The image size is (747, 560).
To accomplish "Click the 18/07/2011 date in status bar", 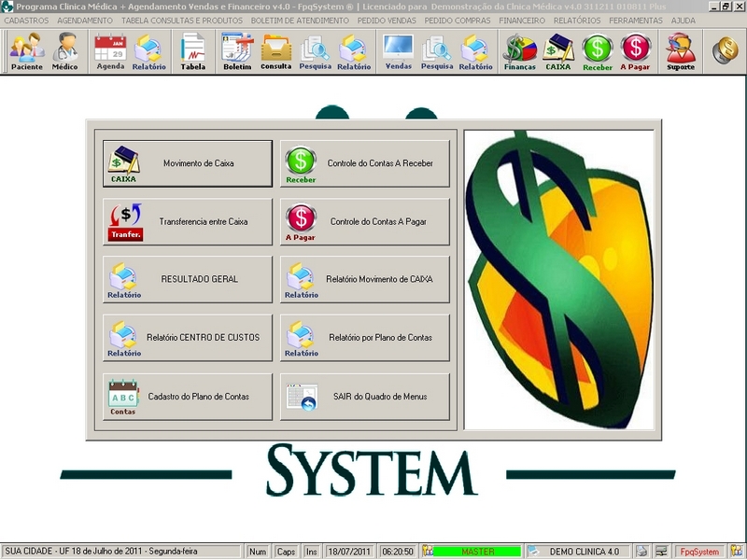I will coord(349,552).
